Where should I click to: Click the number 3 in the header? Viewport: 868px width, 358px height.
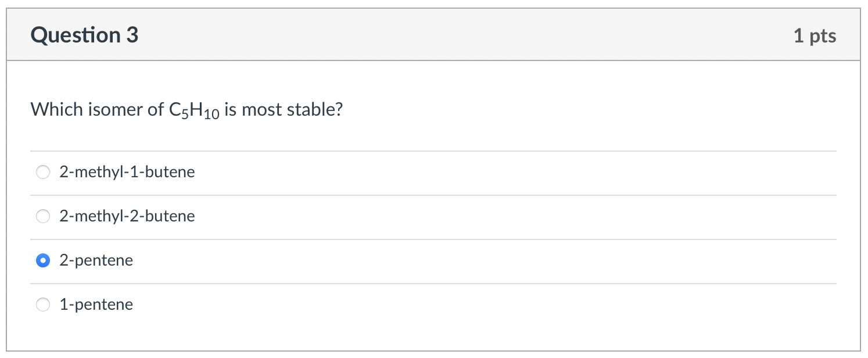pos(132,35)
